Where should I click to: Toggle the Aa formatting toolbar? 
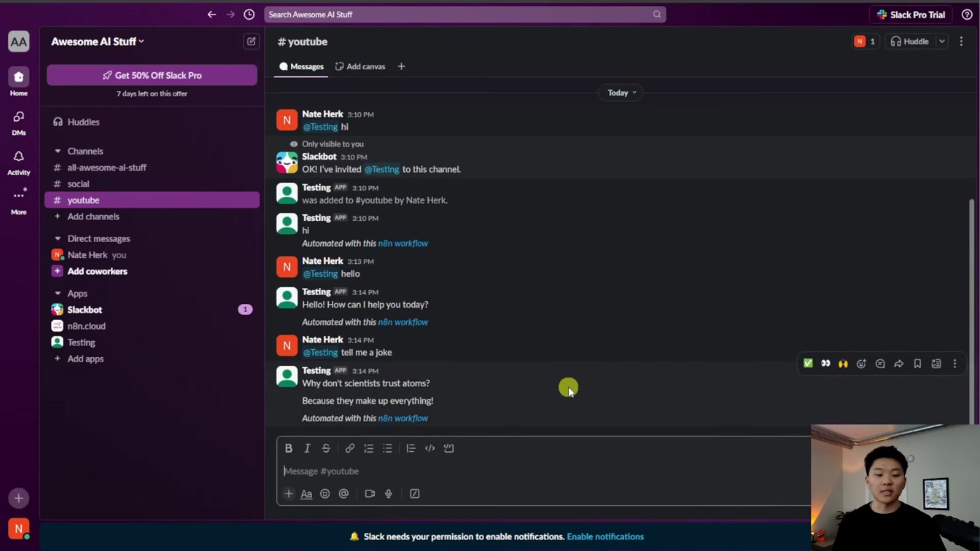pos(306,493)
